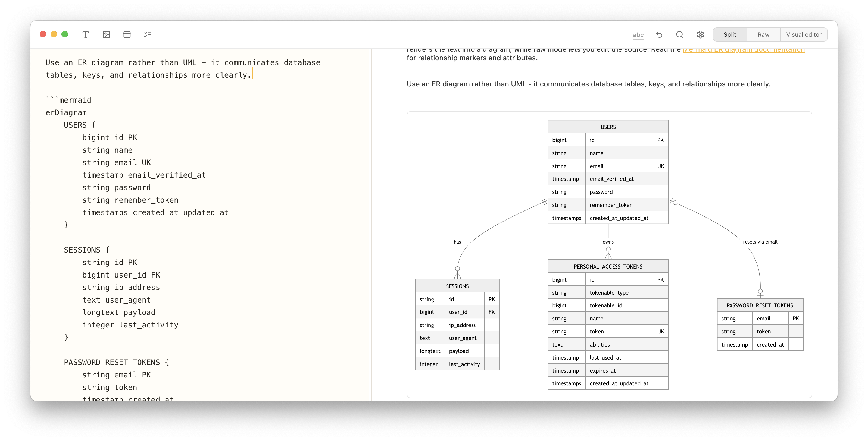Viewport: 868px width, 441px height.
Task: Place cursor on 'string remember_token' source line
Action: point(130,200)
